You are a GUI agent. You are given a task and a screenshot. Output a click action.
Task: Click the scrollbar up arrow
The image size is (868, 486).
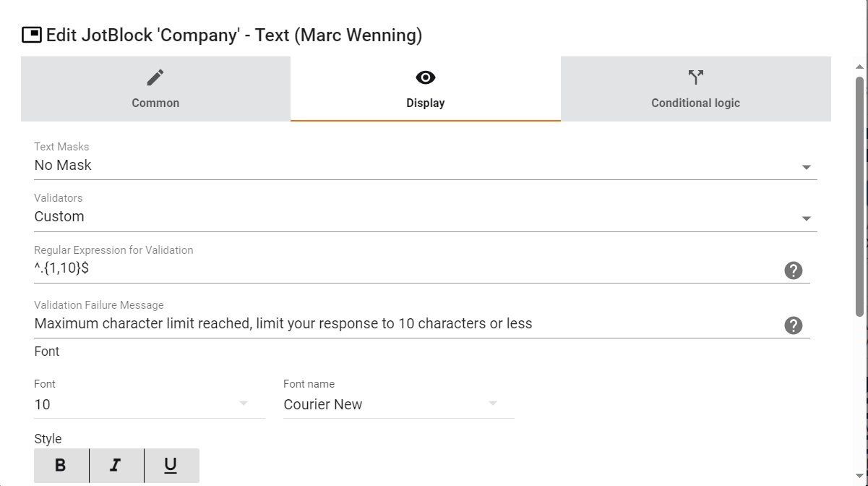860,67
